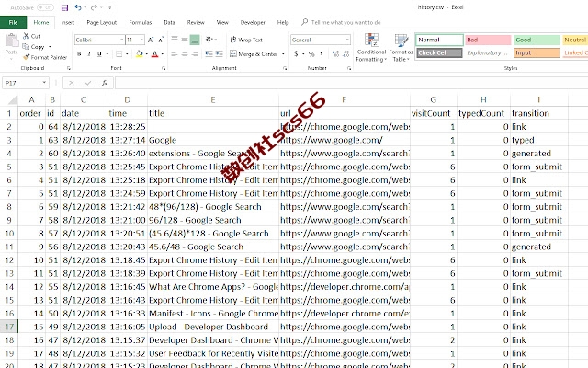Click the Accounting dollar sign format

[296, 54]
